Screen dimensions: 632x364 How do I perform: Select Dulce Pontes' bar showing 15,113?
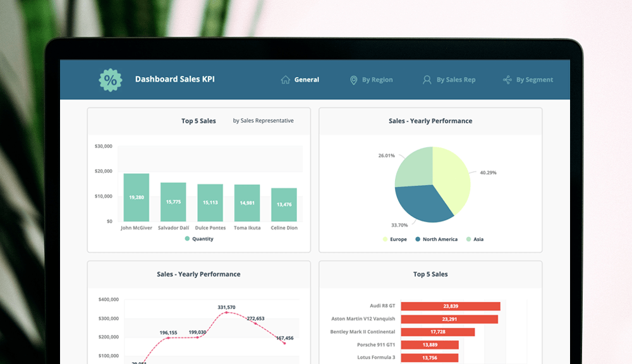pyautogui.click(x=210, y=203)
